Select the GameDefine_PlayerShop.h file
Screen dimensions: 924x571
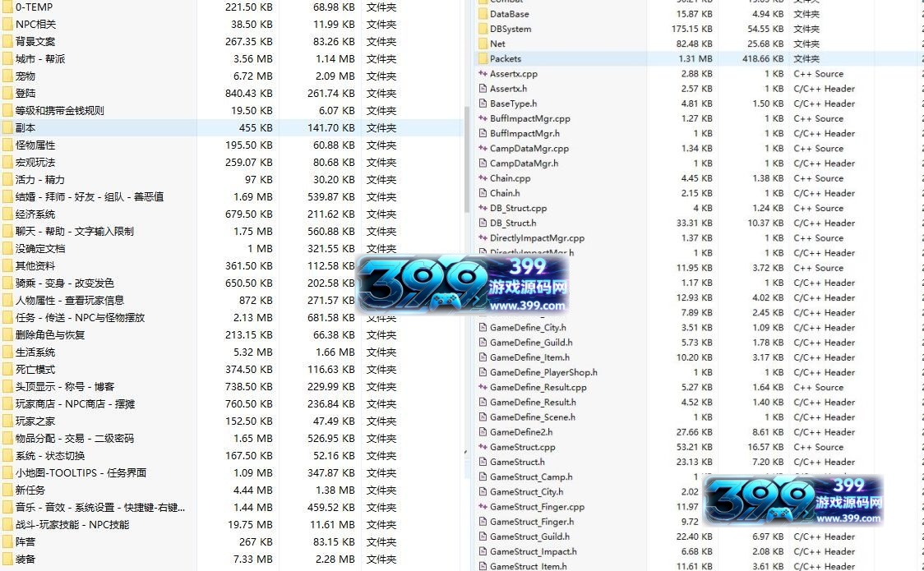pyautogui.click(x=544, y=372)
